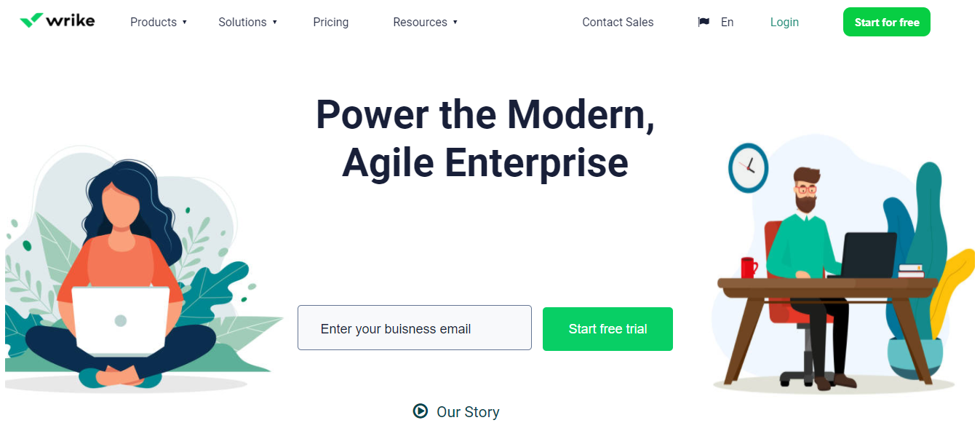Open the Our Story video link

pos(468,412)
